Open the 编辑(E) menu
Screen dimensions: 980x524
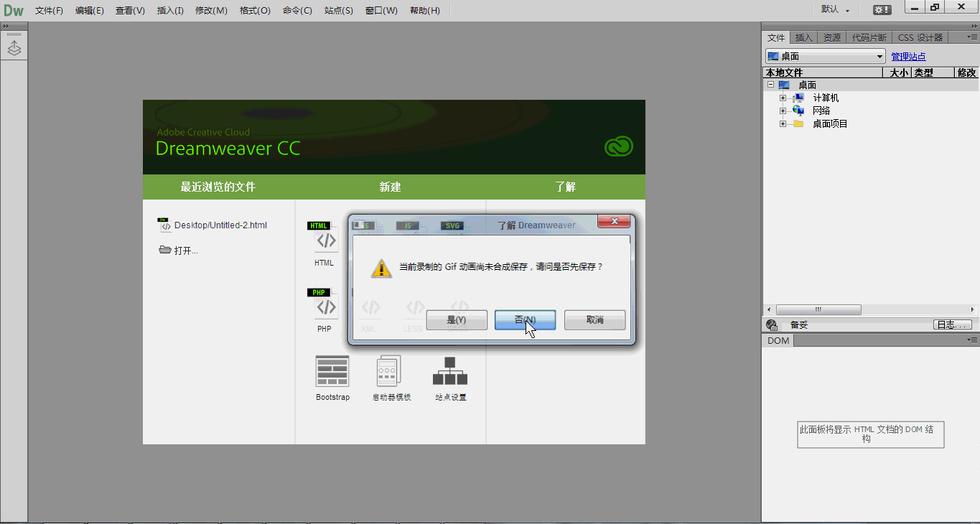pyautogui.click(x=89, y=11)
